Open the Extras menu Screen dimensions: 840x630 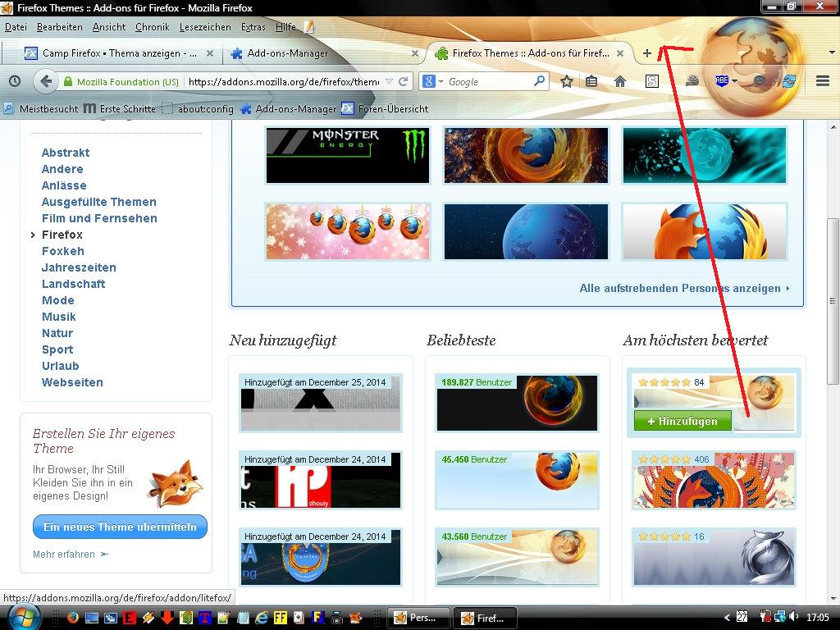coord(253,27)
